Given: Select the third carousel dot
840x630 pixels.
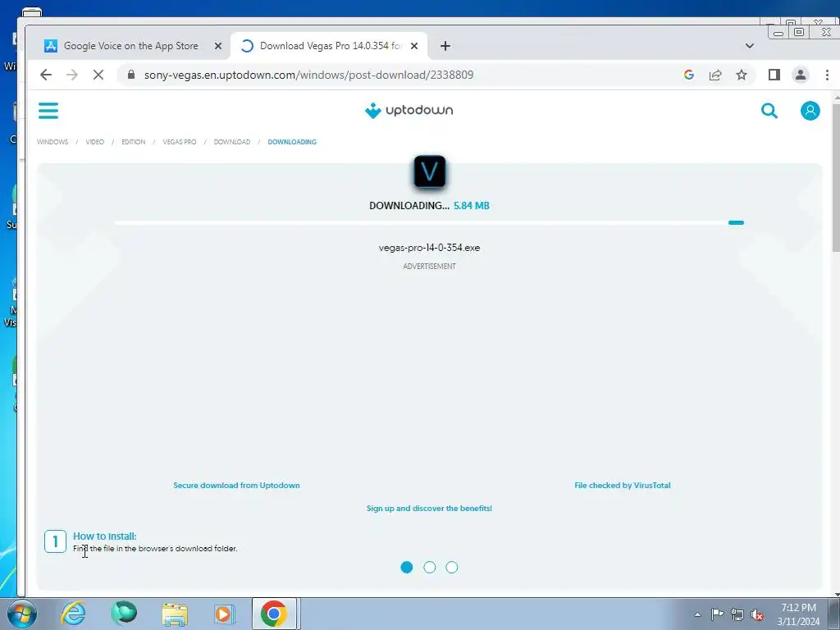Looking at the screenshot, I should click(x=452, y=568).
